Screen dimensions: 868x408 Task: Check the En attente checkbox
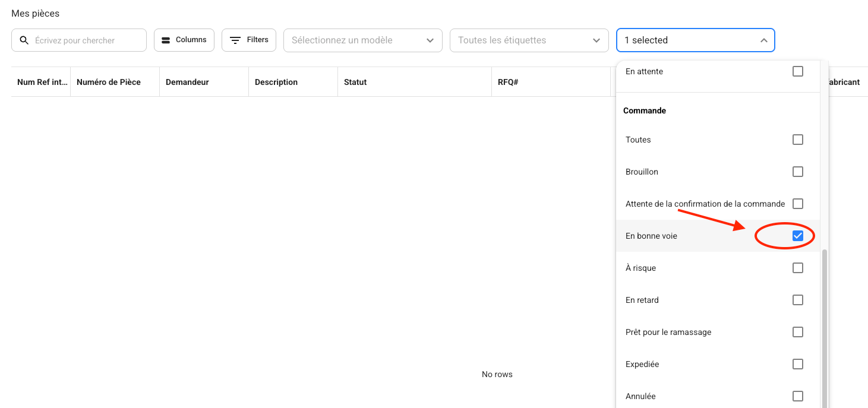[x=797, y=71]
